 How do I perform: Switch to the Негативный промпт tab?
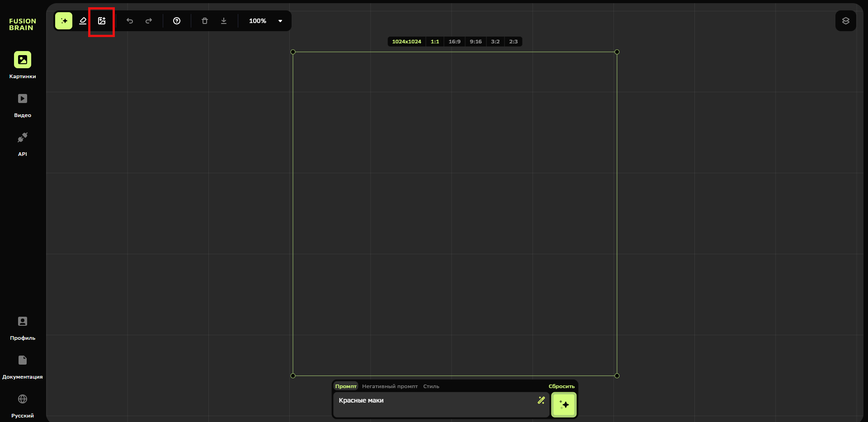pyautogui.click(x=390, y=386)
